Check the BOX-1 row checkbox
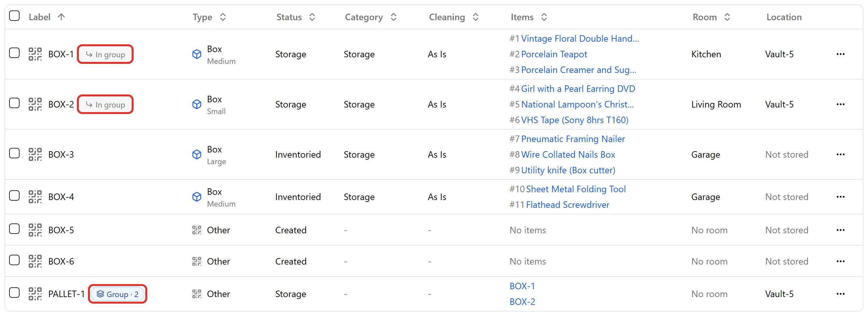 click(x=14, y=53)
